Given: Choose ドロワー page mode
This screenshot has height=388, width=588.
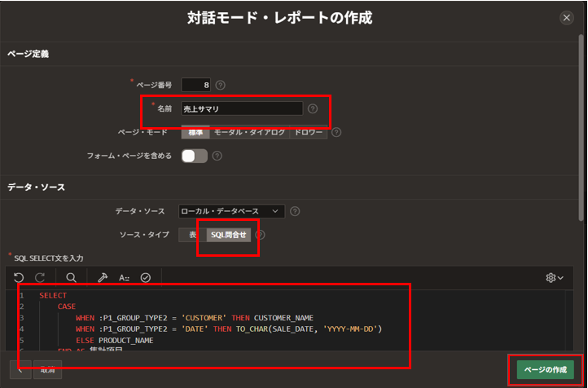Looking at the screenshot, I should coord(309,132).
